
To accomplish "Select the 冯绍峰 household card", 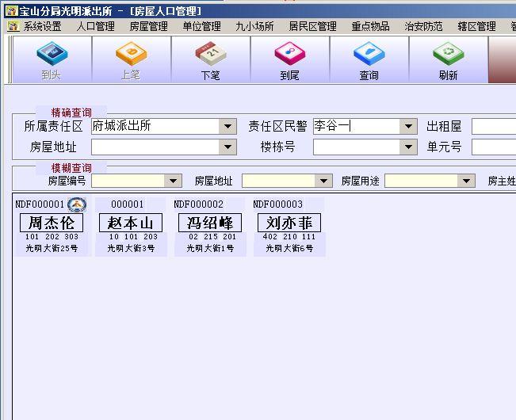I will tap(210, 223).
